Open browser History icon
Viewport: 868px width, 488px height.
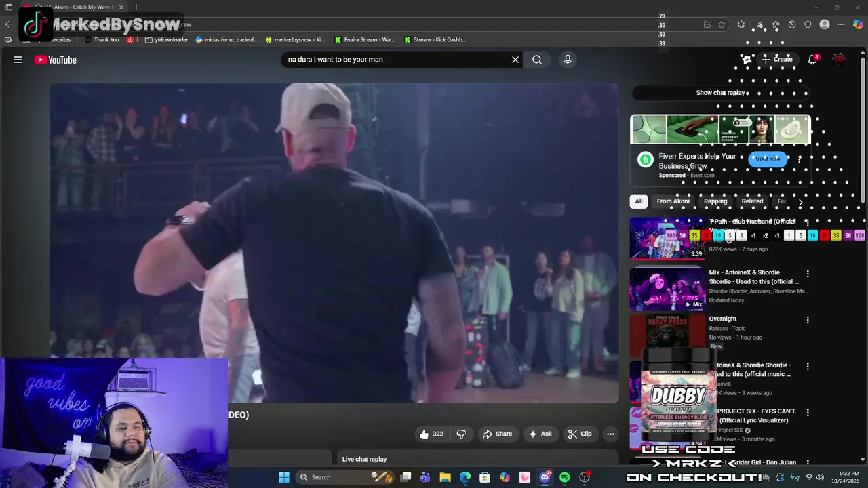coord(792,24)
